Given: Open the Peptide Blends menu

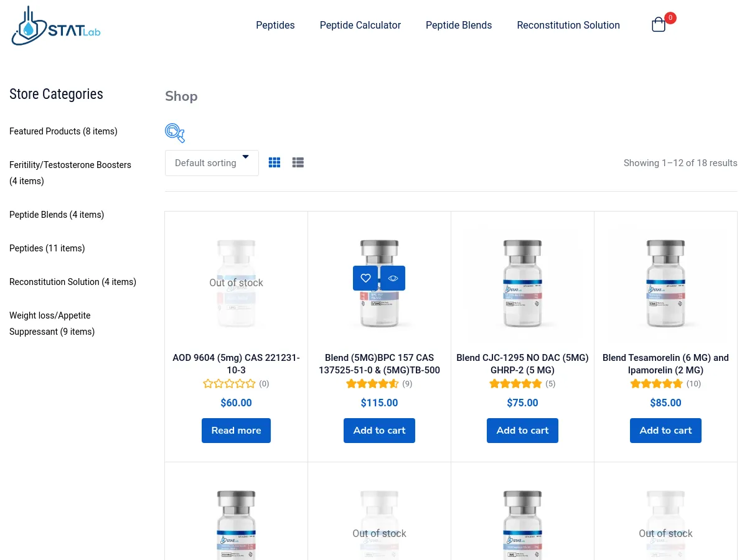Looking at the screenshot, I should tap(459, 26).
